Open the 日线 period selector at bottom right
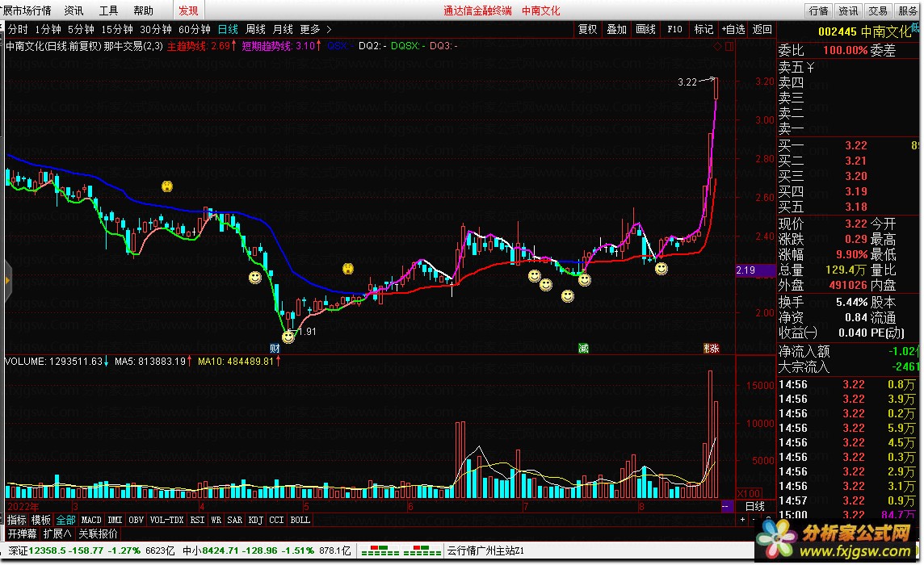 click(x=755, y=506)
